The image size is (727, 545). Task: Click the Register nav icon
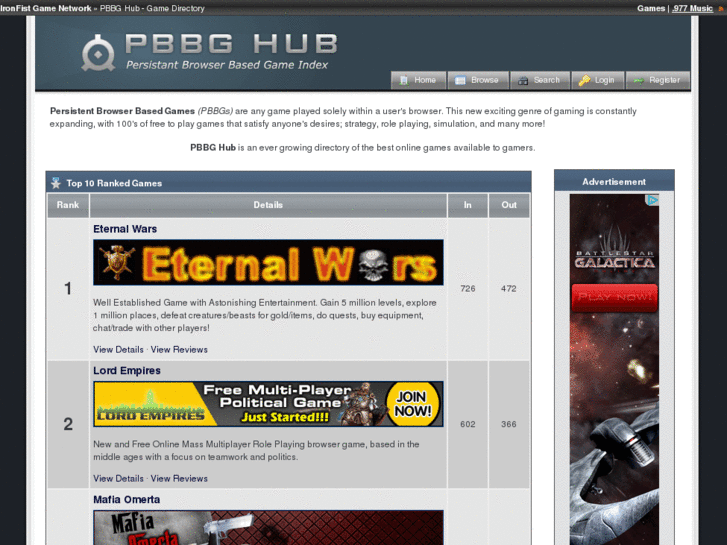(x=638, y=81)
